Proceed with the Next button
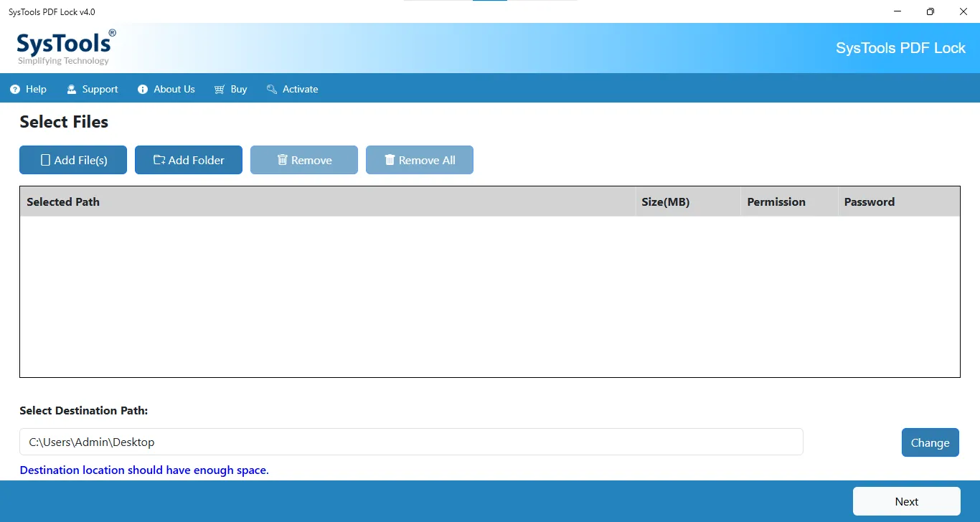The image size is (980, 522). 907,501
